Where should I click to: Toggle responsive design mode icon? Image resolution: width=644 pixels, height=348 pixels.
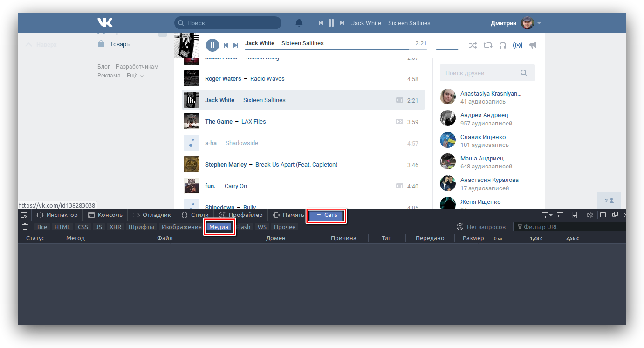pos(575,215)
